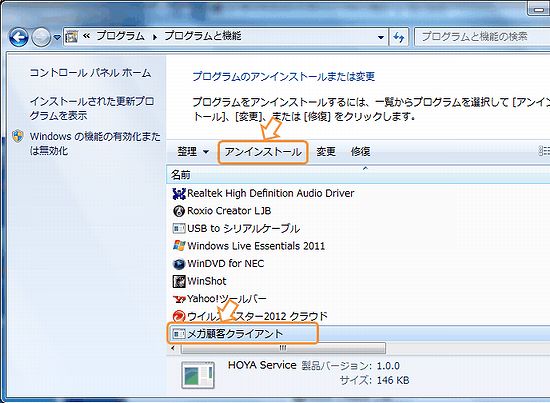Open the 整理 dropdown menu
The height and width of the screenshot is (403, 550).
(193, 152)
